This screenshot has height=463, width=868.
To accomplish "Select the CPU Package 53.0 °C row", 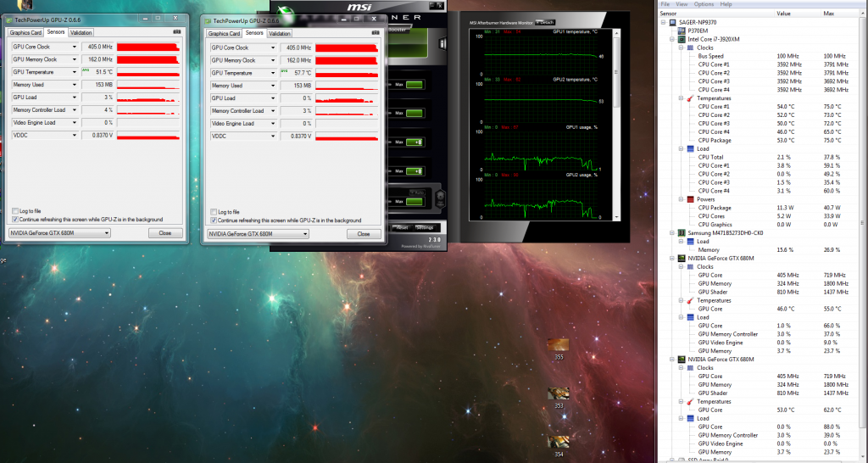I will coord(759,140).
